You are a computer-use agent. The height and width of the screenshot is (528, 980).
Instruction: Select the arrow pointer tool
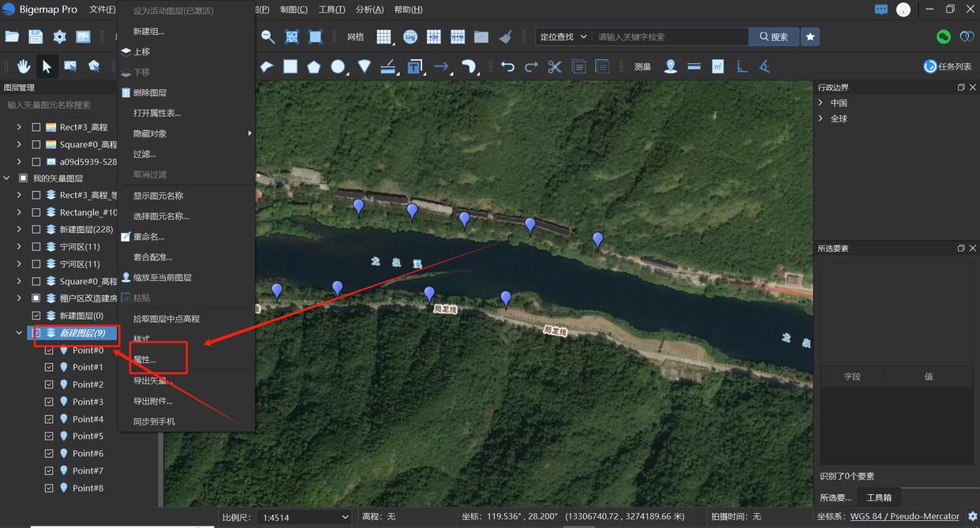(47, 66)
